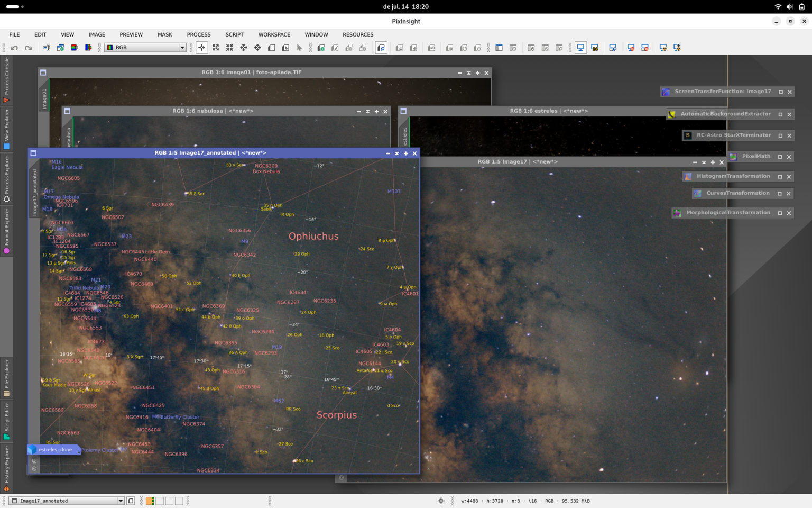Screen dimensions: 812x508
Task: Open the Script Editor side tab
Action: tap(6, 421)
